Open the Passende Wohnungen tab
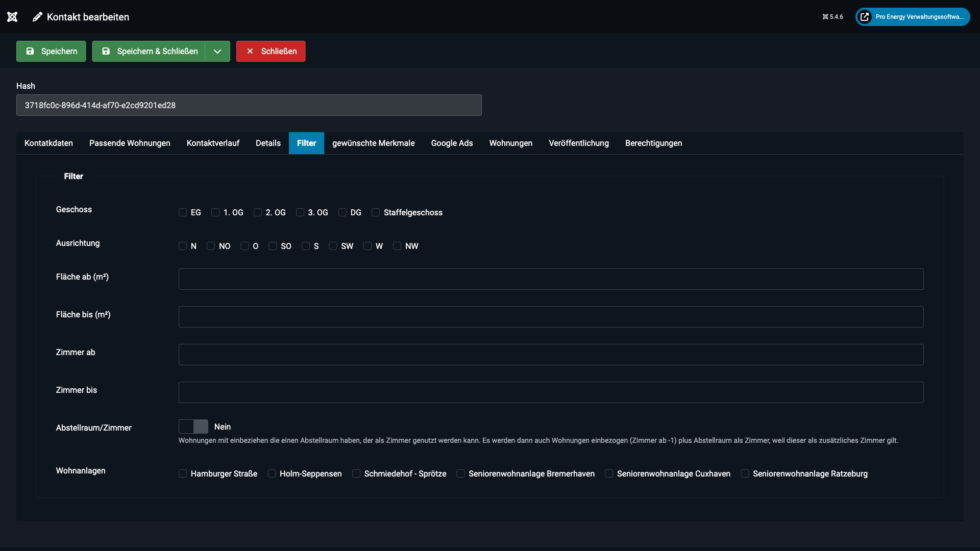This screenshot has width=980, height=551. tap(130, 143)
